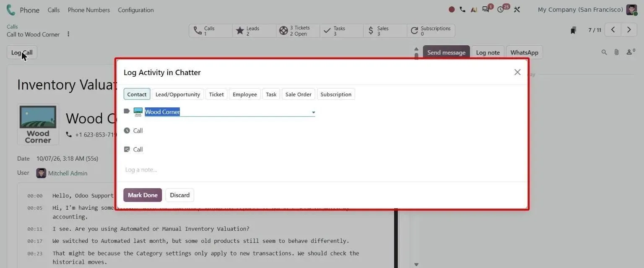The width and height of the screenshot is (644, 268).
Task: Click the 00:23 transcript timestamp
Action: click(x=35, y=253)
